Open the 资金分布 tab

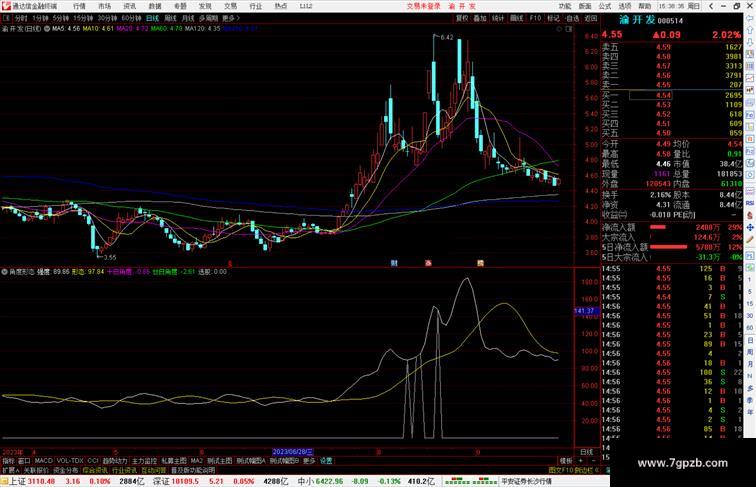point(66,470)
